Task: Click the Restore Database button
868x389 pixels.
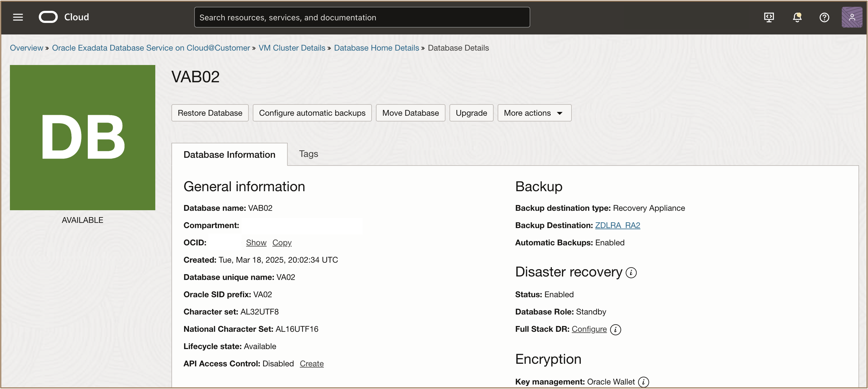Action: tap(210, 113)
